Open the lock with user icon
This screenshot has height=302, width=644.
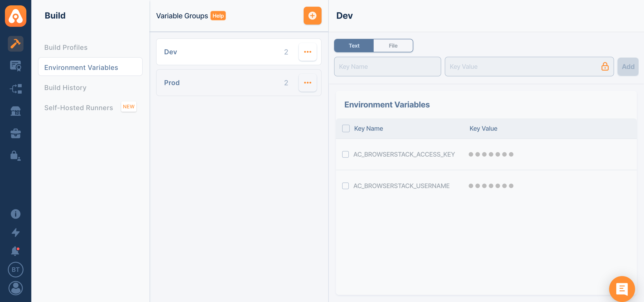pyautogui.click(x=15, y=156)
